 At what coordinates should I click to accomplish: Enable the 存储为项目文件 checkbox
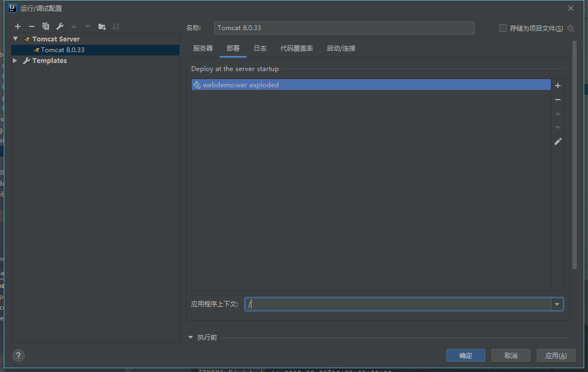[x=503, y=28]
